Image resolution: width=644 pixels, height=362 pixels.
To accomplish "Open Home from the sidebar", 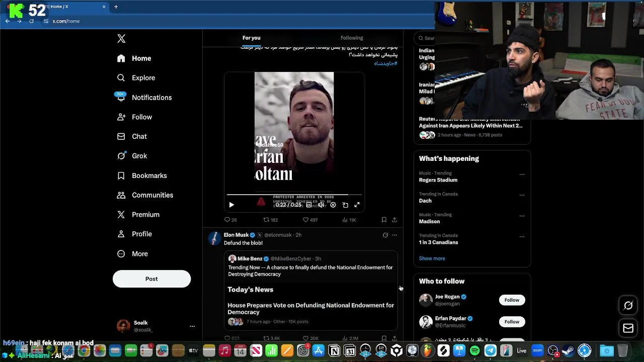I will pos(134,58).
